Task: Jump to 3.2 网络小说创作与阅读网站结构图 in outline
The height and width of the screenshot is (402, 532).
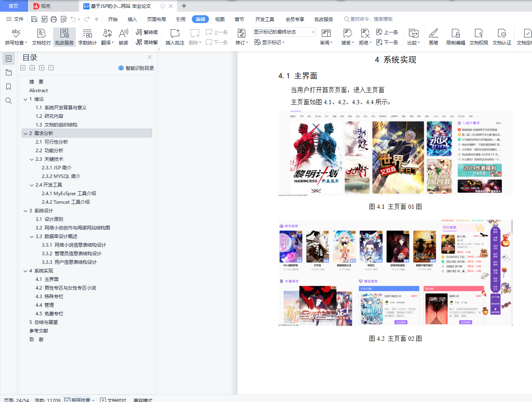Action: coord(73,228)
